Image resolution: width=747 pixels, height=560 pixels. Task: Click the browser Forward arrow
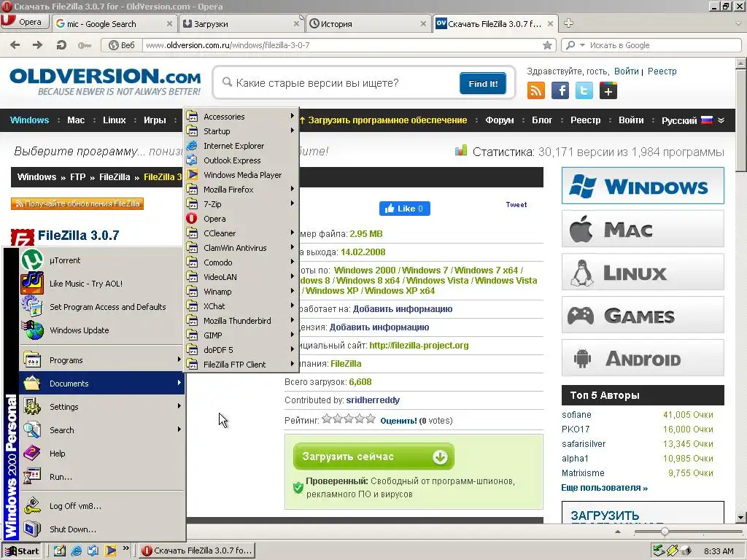[38, 45]
